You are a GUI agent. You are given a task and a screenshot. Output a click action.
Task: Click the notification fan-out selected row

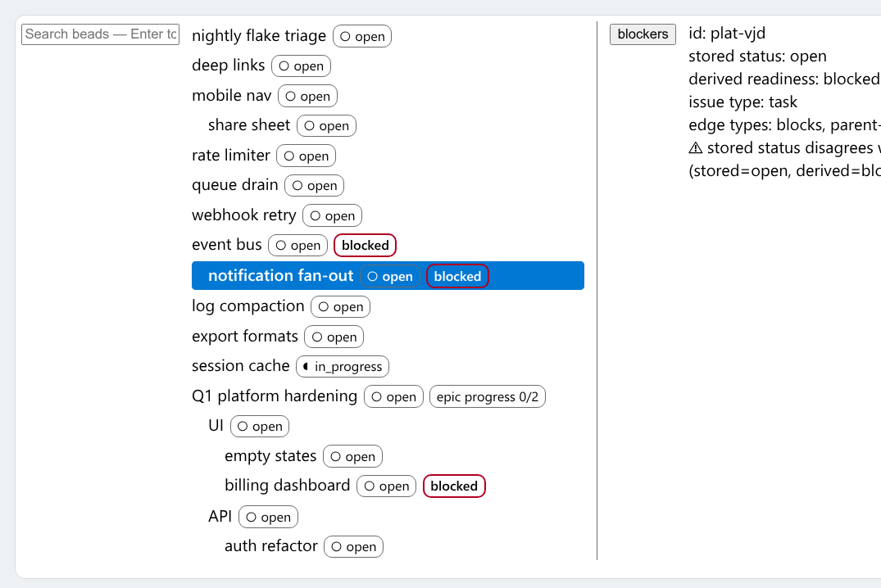(x=388, y=276)
